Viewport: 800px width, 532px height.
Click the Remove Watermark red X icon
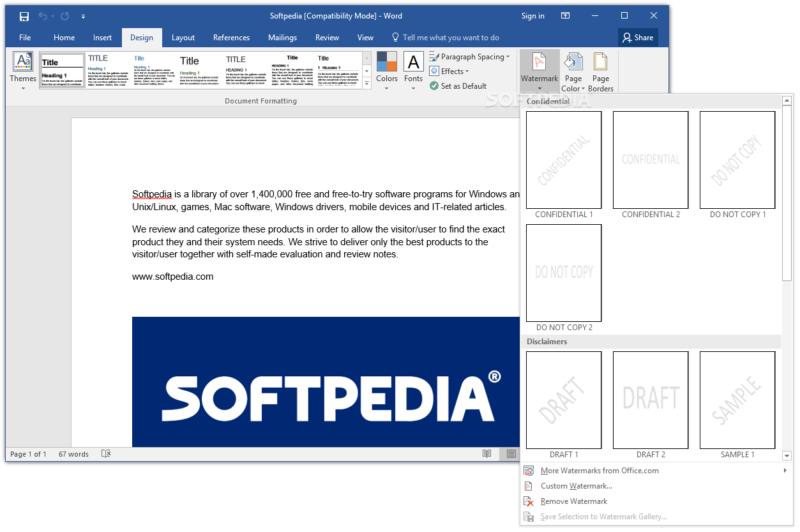coord(529,501)
